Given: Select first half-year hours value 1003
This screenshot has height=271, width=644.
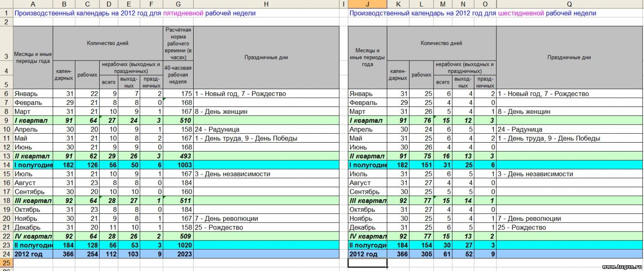Looking at the screenshot, I should point(178,165).
